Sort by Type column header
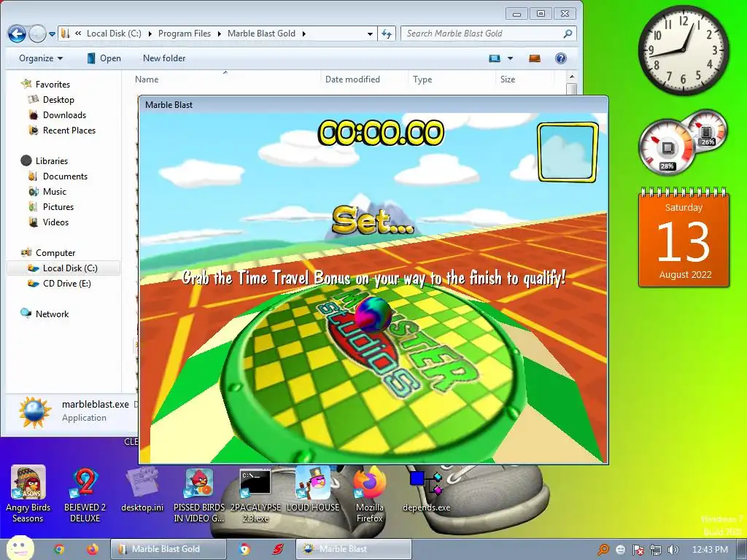The height and width of the screenshot is (560, 747). click(x=452, y=79)
